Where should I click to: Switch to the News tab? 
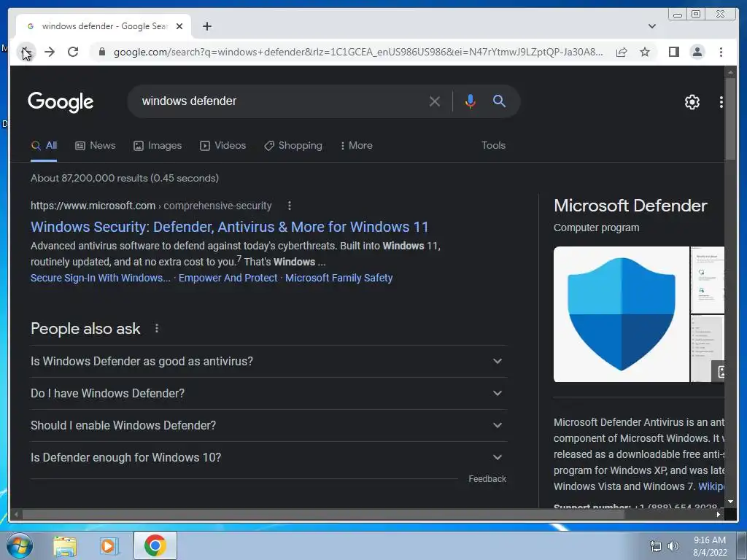(x=96, y=146)
